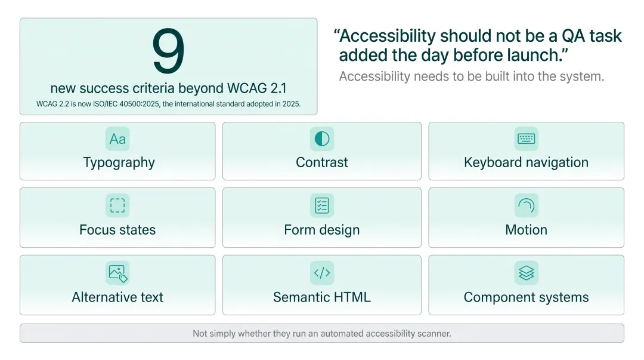Select the Typography label

point(119,163)
